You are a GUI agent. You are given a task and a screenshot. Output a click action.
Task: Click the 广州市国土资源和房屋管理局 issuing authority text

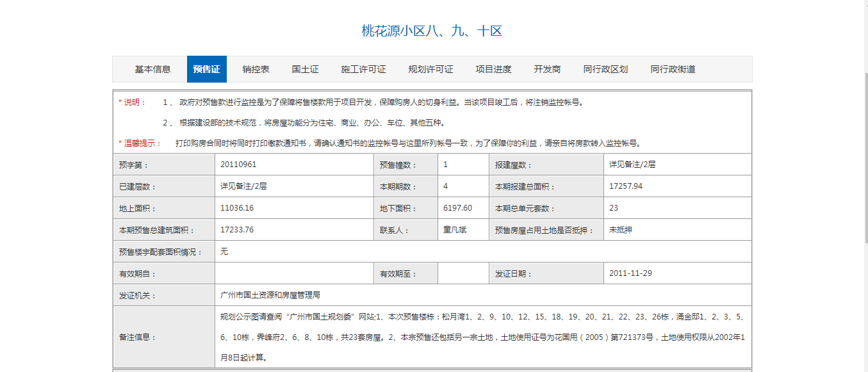point(270,295)
